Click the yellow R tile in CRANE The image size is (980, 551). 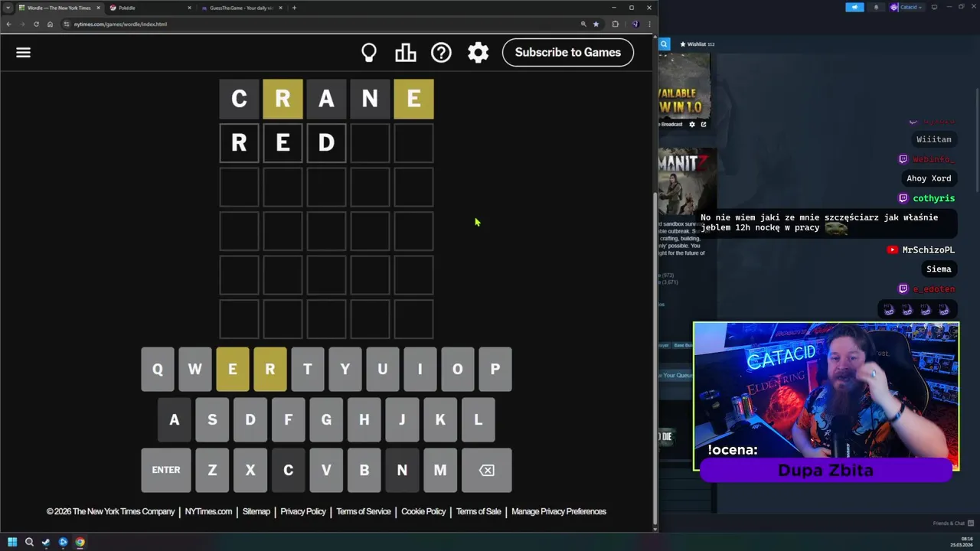[283, 99]
